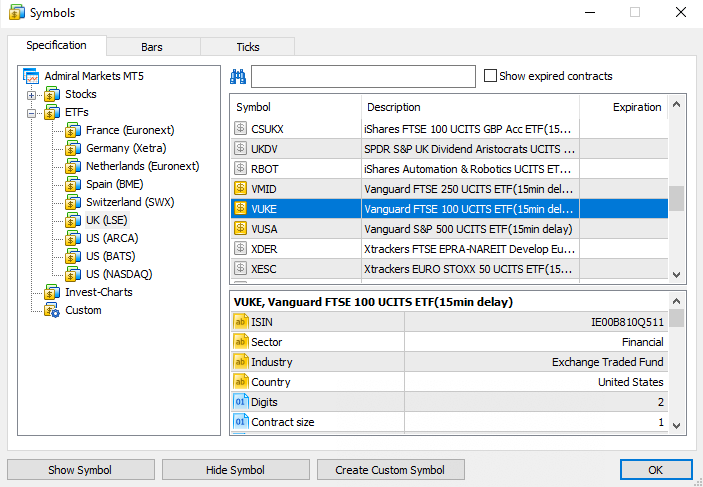Select the UK (LSE) tree label
Viewport: 703px width, 487px height.
107,220
